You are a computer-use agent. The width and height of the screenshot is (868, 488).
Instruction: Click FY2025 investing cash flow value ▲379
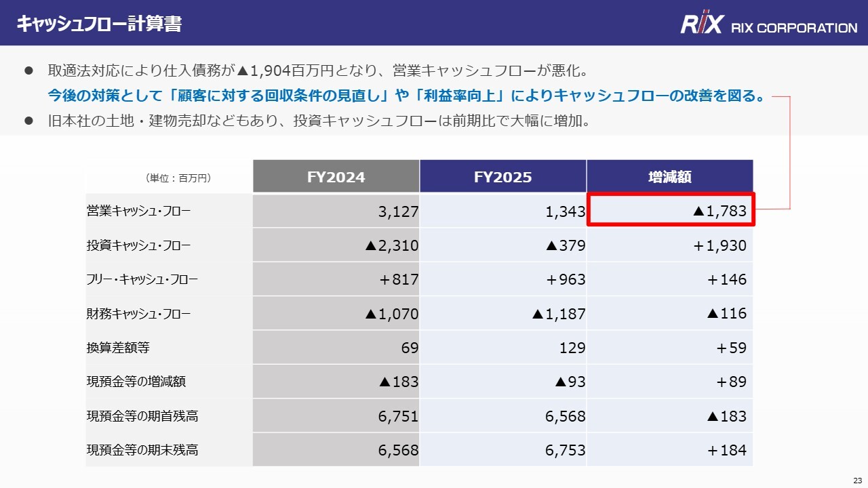[x=566, y=245]
